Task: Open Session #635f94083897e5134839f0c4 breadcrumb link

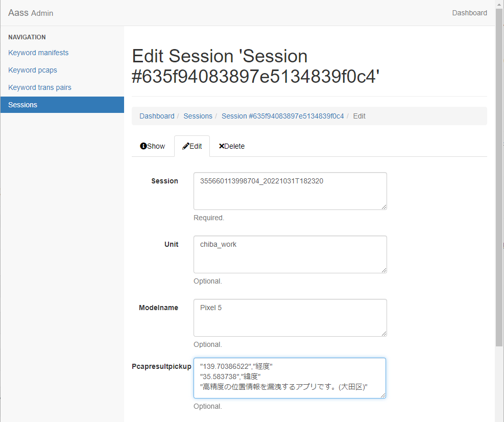Action: point(282,116)
